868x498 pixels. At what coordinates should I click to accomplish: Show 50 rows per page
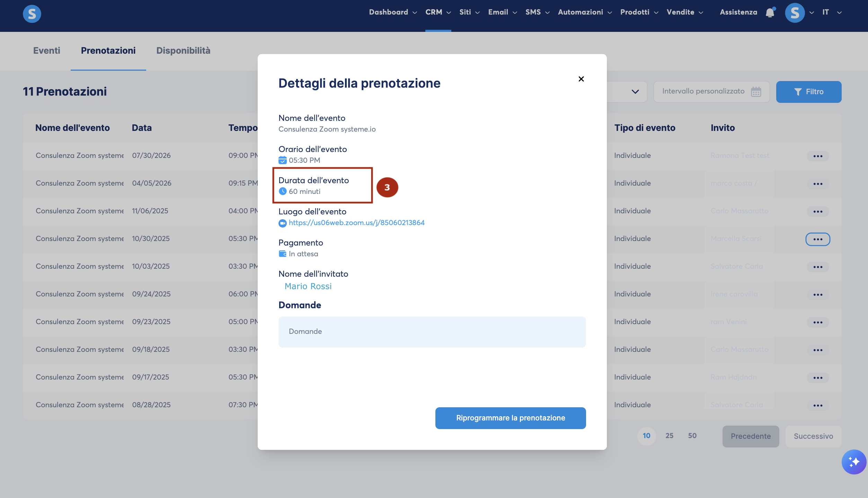(692, 436)
